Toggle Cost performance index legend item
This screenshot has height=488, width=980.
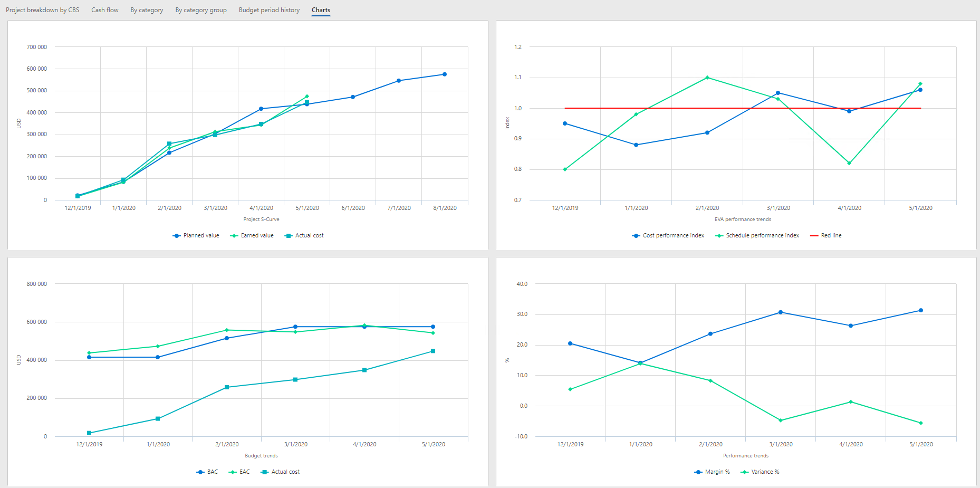668,236
